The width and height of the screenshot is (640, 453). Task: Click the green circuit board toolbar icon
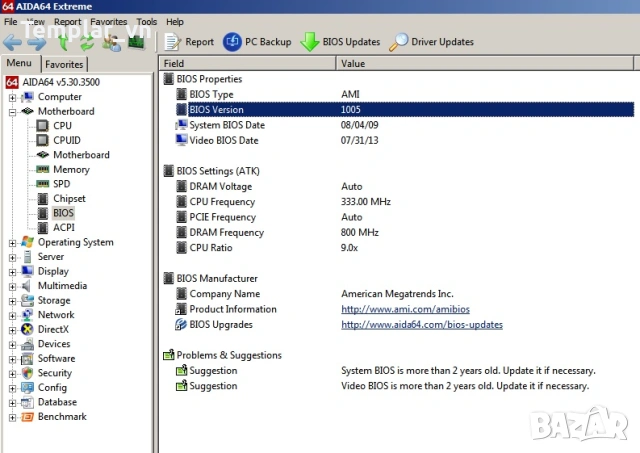pyautogui.click(x=137, y=42)
